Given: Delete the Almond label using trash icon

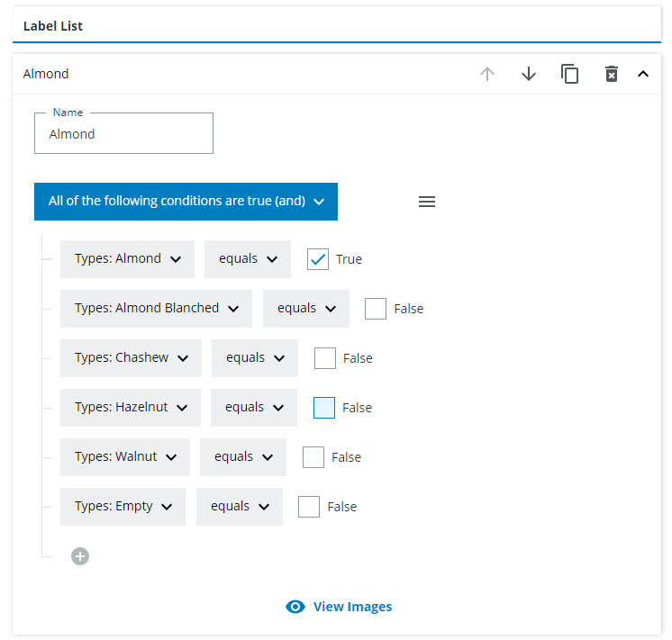Looking at the screenshot, I should point(612,74).
